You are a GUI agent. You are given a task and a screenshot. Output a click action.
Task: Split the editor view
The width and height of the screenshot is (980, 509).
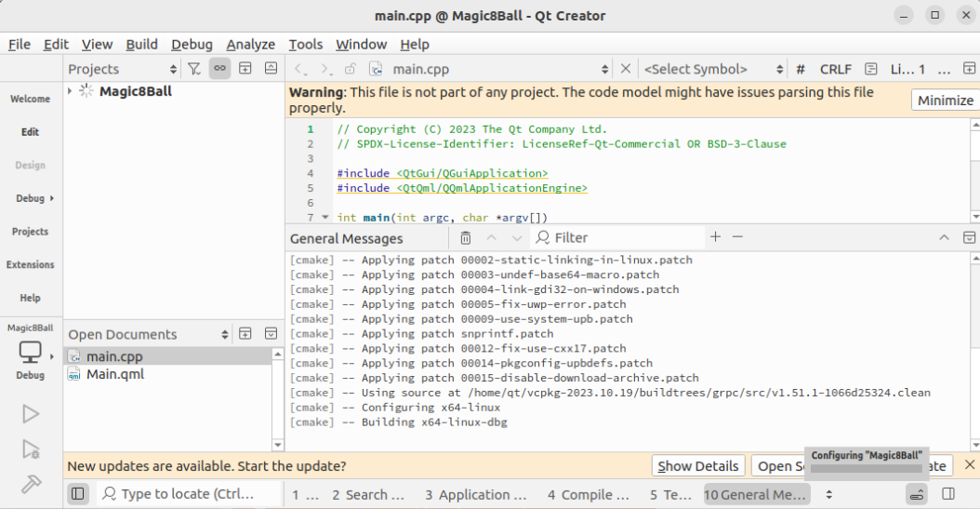pos(969,69)
